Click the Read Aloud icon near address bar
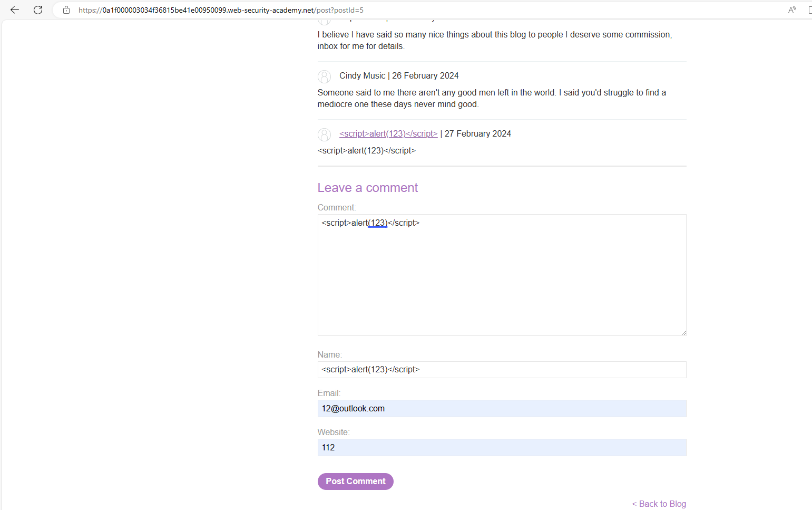 (793, 9)
